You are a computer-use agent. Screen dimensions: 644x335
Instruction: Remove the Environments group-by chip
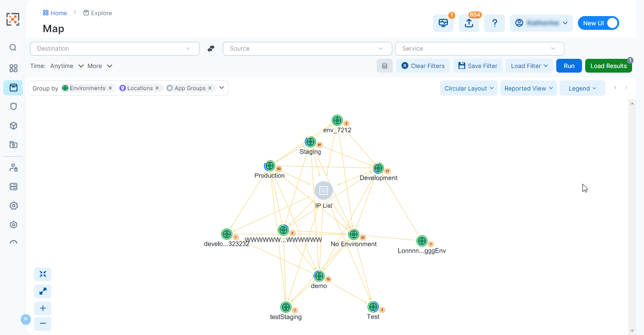tap(110, 88)
